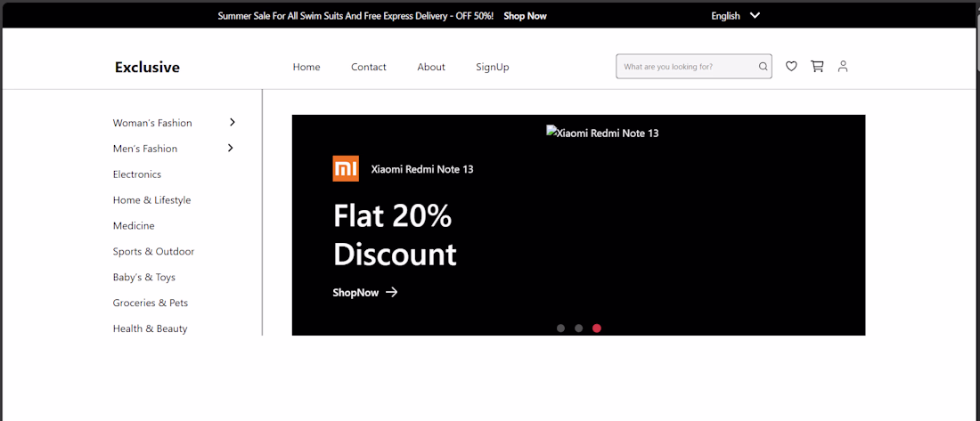Open the Sports & Outdoor category
The height and width of the screenshot is (421, 980).
[x=154, y=251]
